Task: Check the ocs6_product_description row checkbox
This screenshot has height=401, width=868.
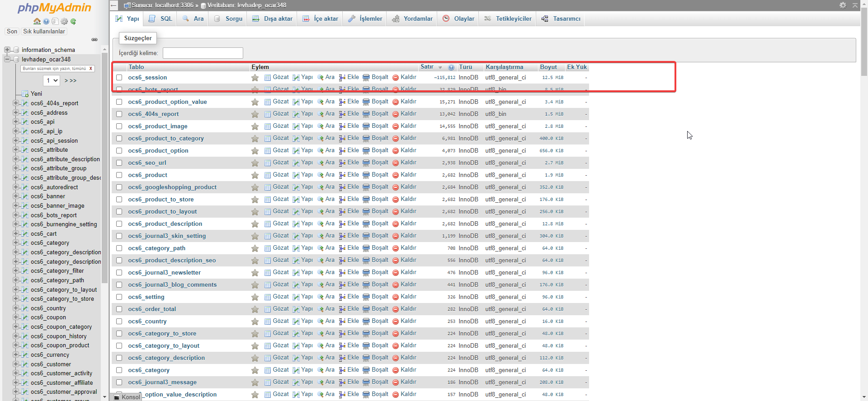Action: pos(119,224)
